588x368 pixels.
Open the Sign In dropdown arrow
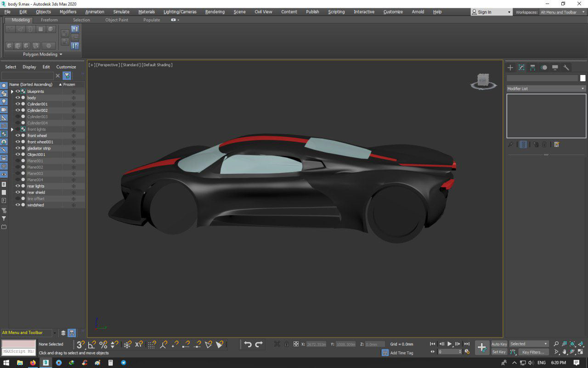click(509, 12)
